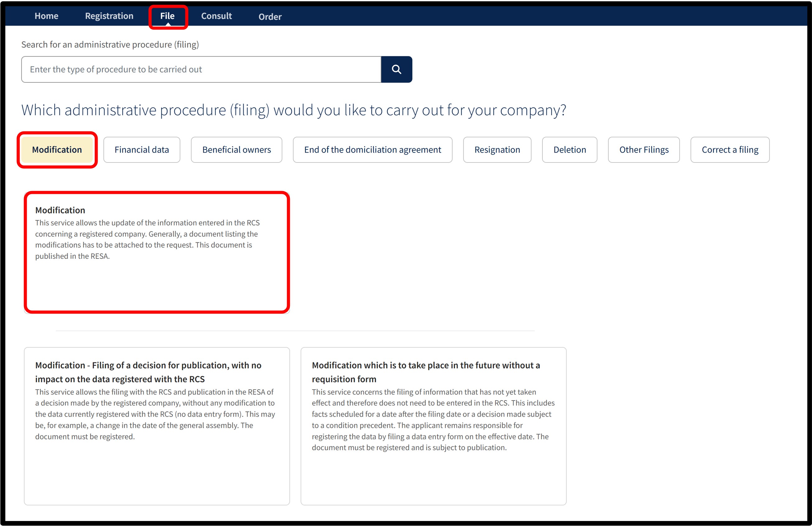This screenshot has width=812, height=526.
Task: Select the File menu tab
Action: click(168, 16)
